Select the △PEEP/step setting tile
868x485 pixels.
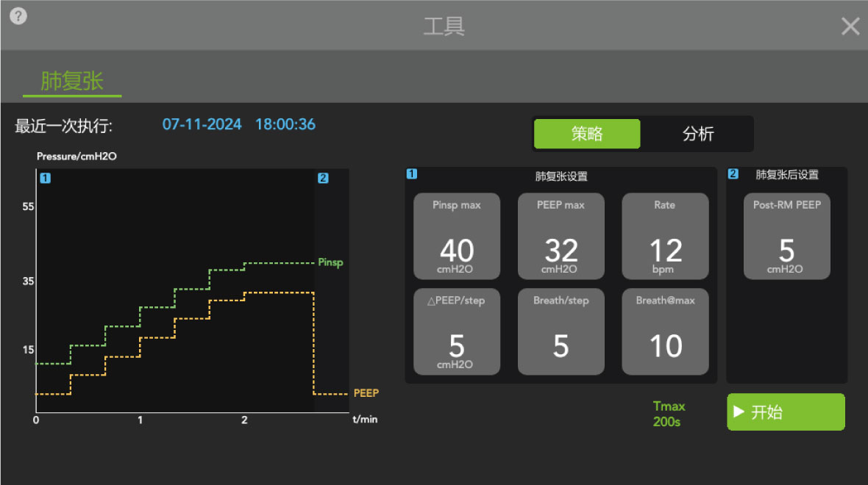click(457, 332)
